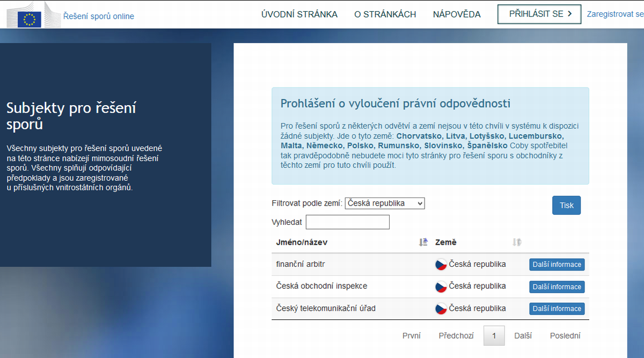Open the NÁPOVĚDA help section
The image size is (644, 358).
pyautogui.click(x=457, y=14)
